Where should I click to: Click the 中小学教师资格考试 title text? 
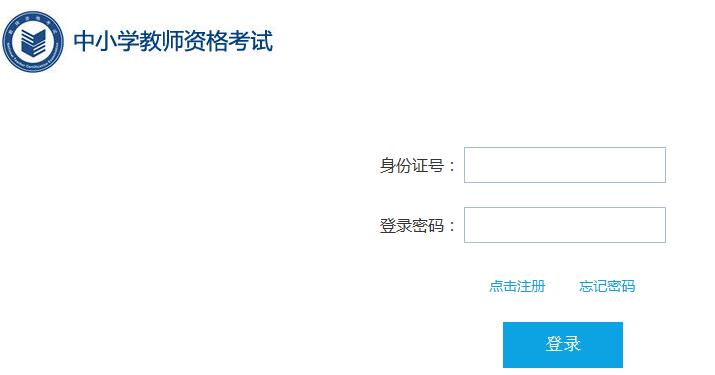point(173,42)
